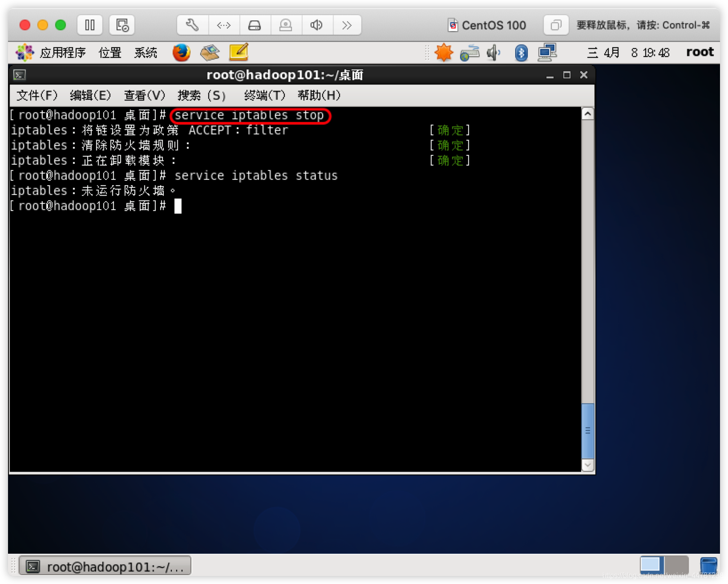The width and height of the screenshot is (728, 584).
Task: Take a VM snapshot
Action: (x=122, y=25)
